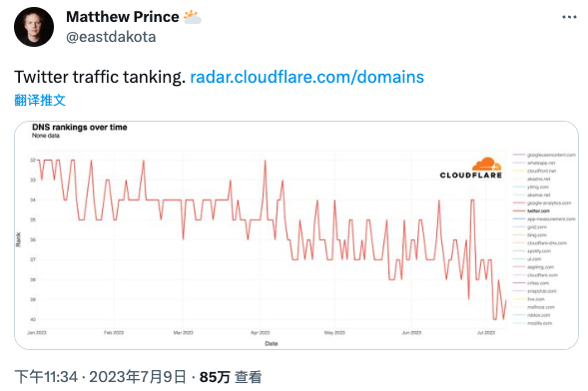Open the Matthew Prince display name

click(x=122, y=17)
